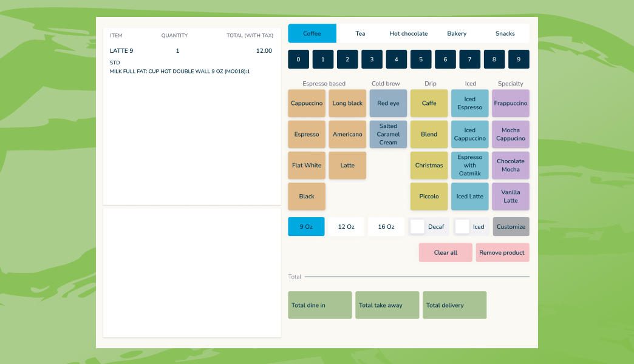The image size is (634, 364).
Task: Open the Tea category tab
Action: coord(360,33)
